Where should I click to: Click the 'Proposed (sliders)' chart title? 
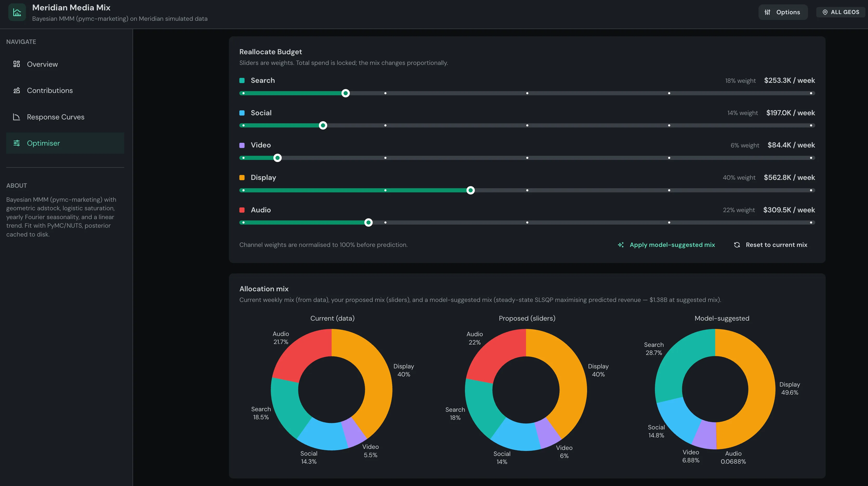click(527, 318)
